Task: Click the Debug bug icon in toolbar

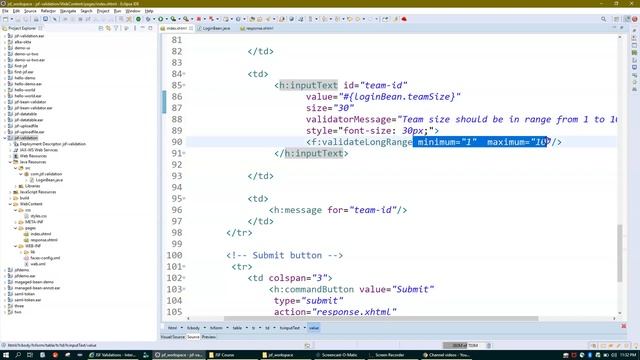Action: click(148, 19)
